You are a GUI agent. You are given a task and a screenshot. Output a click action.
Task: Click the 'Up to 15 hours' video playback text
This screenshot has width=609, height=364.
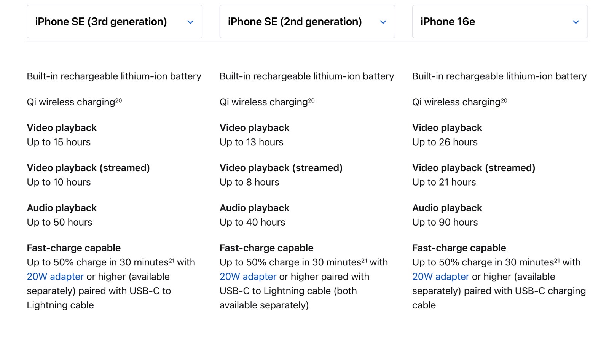[x=59, y=142]
